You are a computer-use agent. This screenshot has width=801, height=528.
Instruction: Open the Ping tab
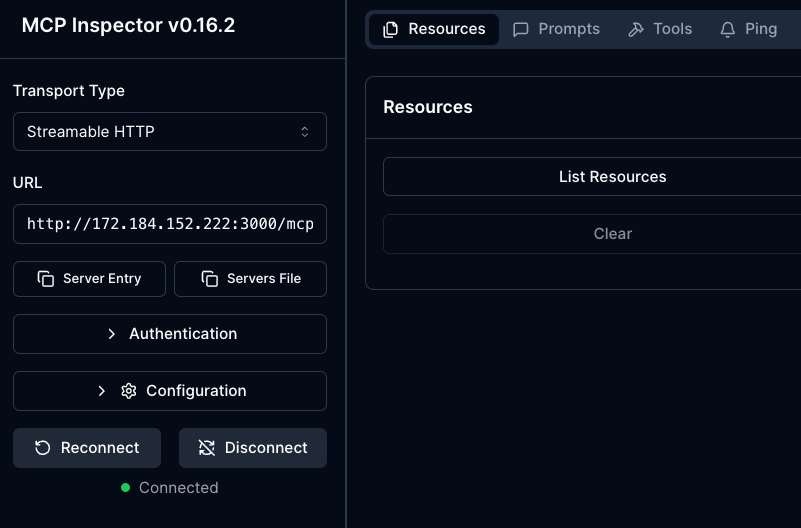[749, 29]
